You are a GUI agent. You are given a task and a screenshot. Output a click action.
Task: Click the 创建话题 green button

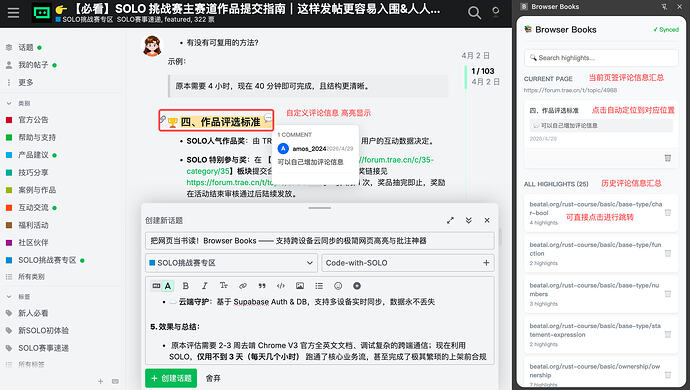click(x=171, y=378)
